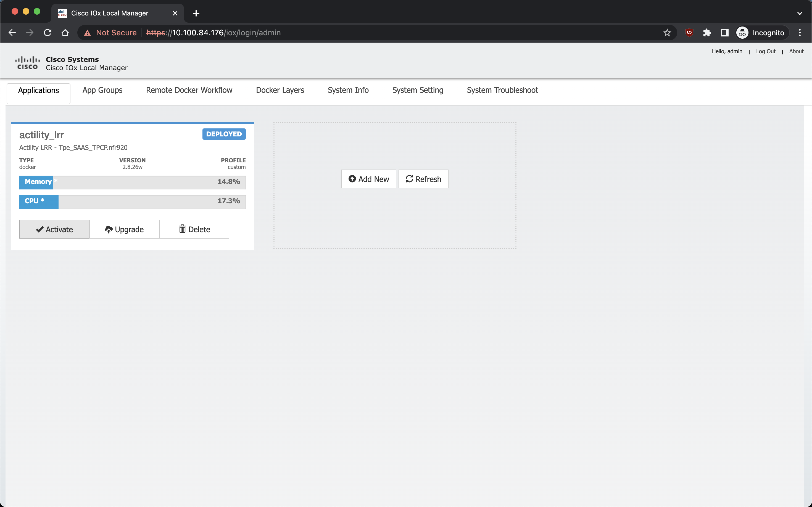
Task: Click the Refresh applications button
Action: tap(423, 179)
